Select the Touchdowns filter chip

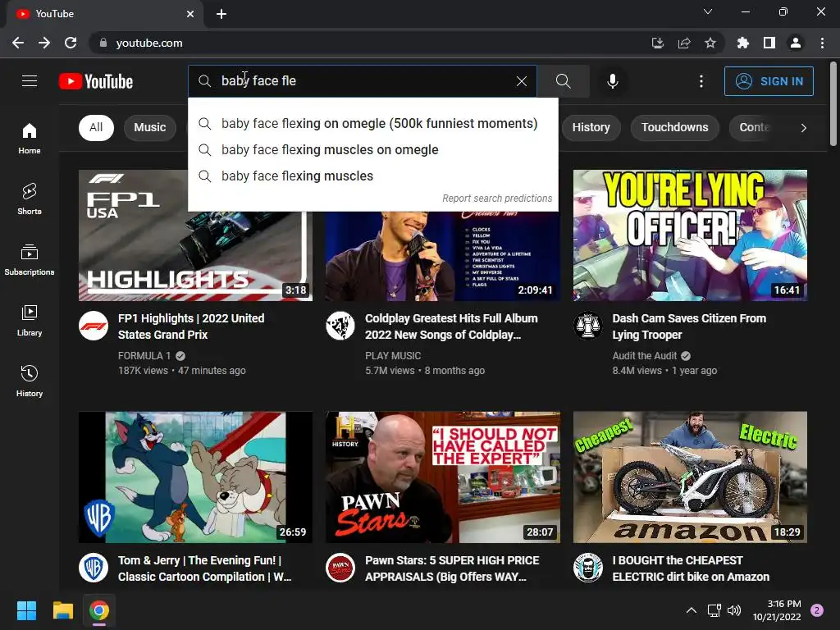click(x=674, y=127)
